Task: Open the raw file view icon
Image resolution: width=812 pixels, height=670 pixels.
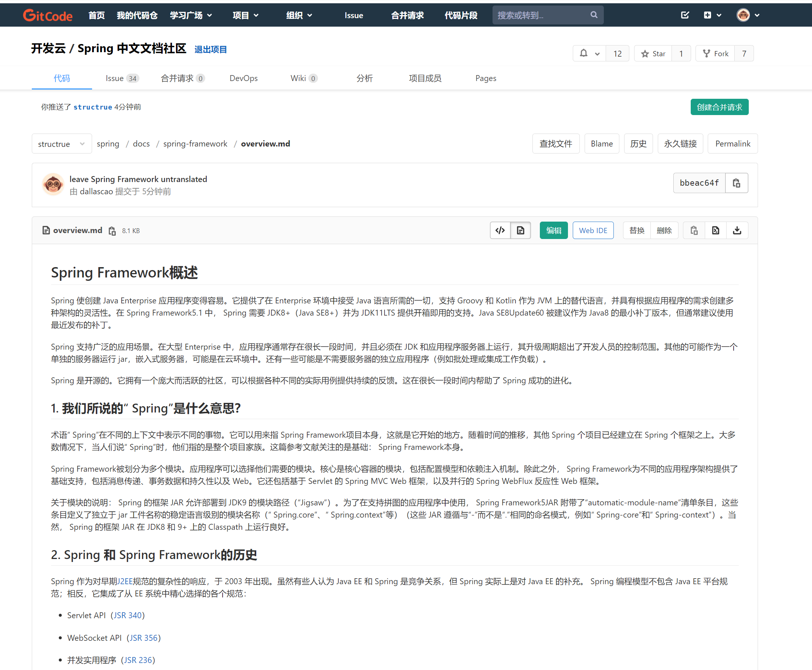Action: coord(715,230)
